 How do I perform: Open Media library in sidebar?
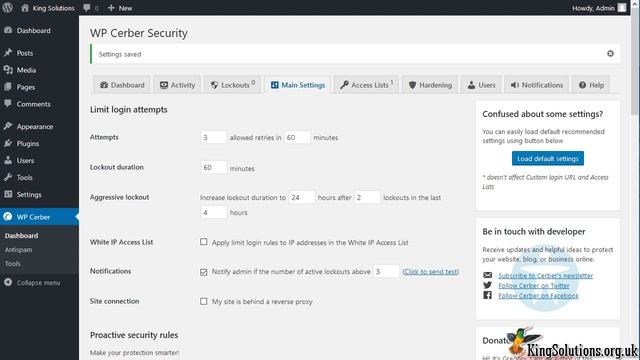point(26,70)
